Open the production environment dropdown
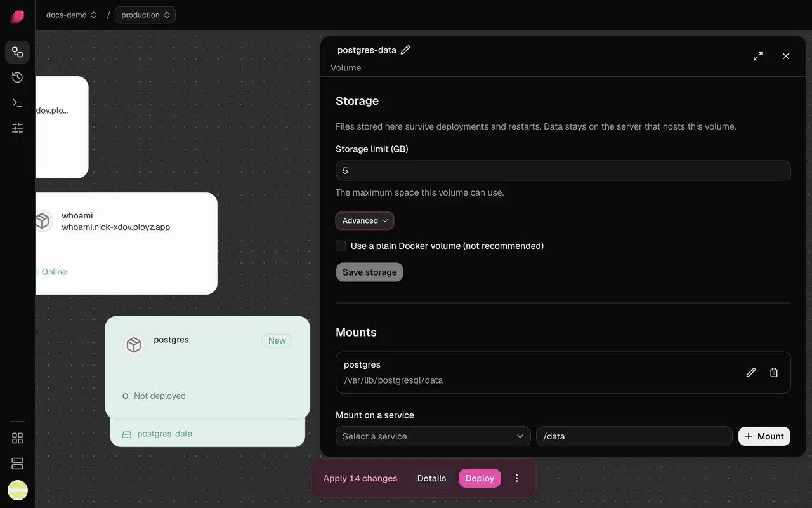This screenshot has height=508, width=812. click(145, 15)
